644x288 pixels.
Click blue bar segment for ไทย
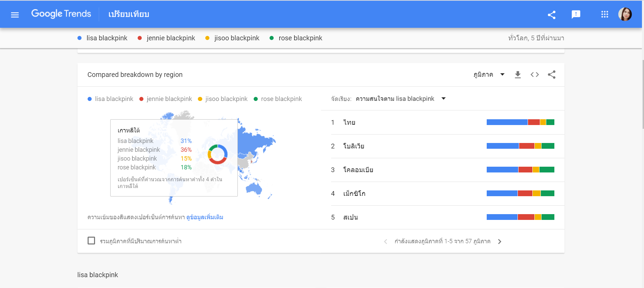[x=507, y=122]
